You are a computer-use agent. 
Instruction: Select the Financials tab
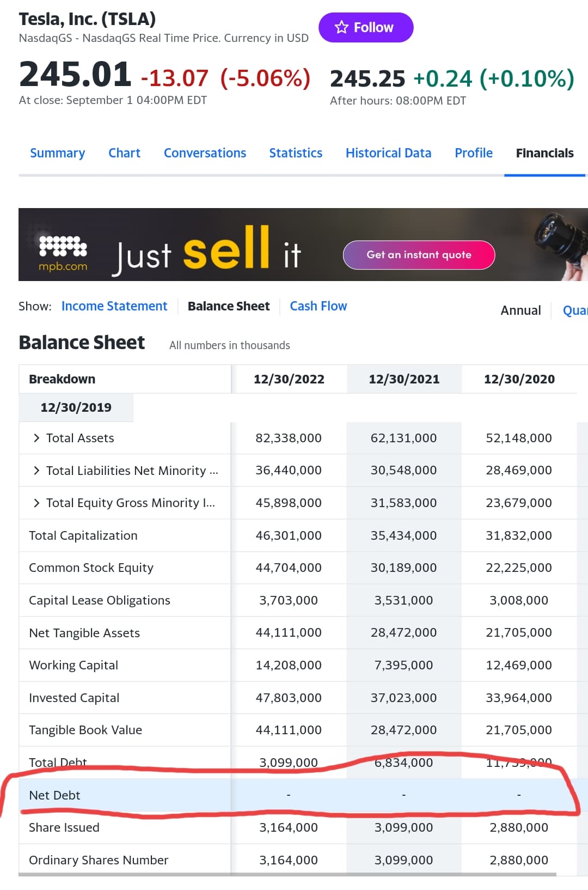click(x=544, y=153)
